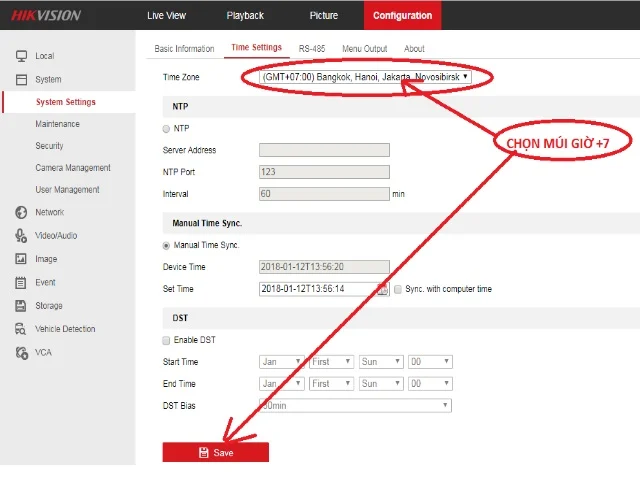The image size is (640, 480).
Task: Open the Picture tab
Action: click(324, 16)
